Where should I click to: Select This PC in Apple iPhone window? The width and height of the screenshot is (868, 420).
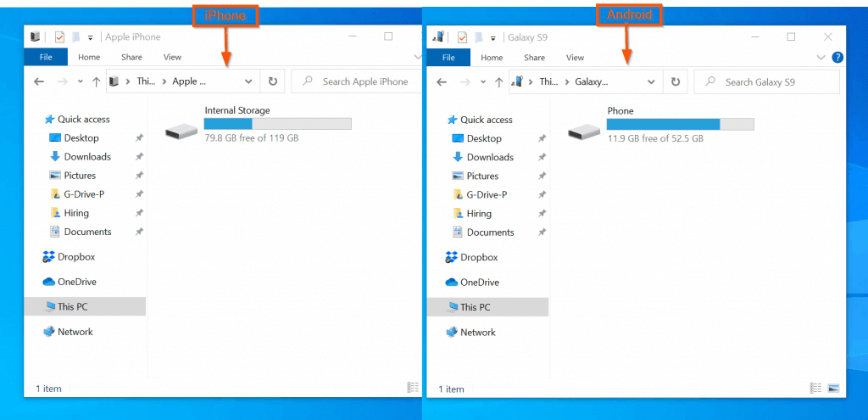(x=85, y=306)
